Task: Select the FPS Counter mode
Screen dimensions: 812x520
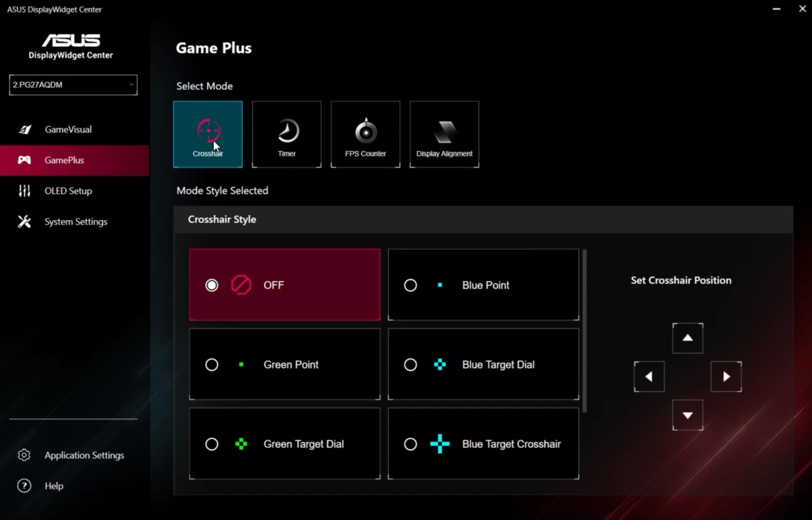Action: (x=365, y=133)
